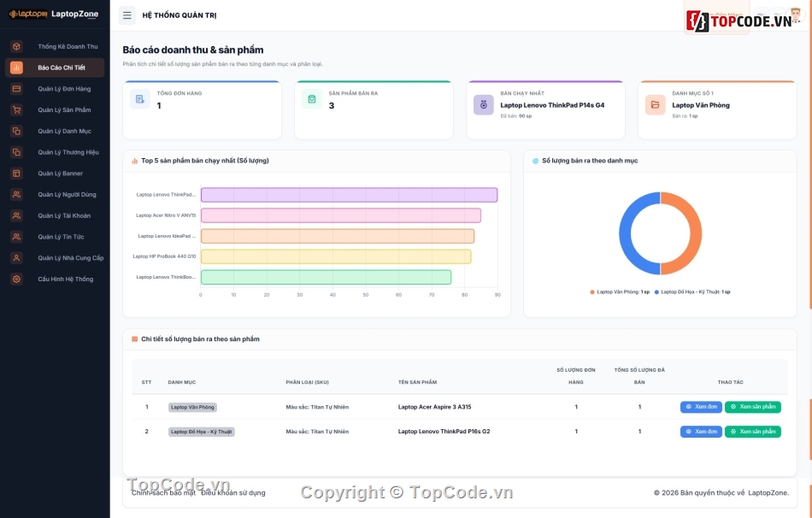Click the table icon beside Chi tiết số lượng
Image resolution: width=812 pixels, height=518 pixels.
click(x=135, y=339)
